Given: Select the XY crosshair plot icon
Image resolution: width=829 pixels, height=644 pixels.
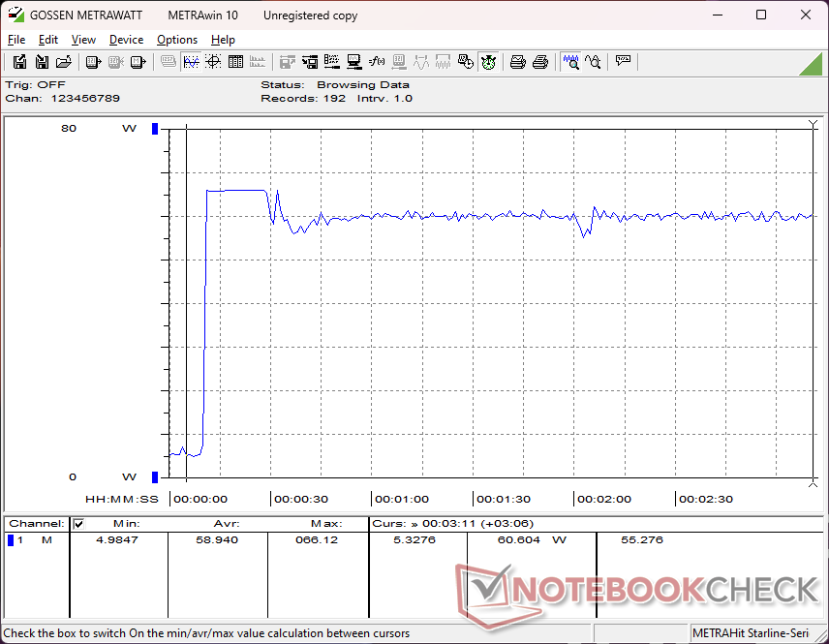Looking at the screenshot, I should pyautogui.click(x=213, y=62).
